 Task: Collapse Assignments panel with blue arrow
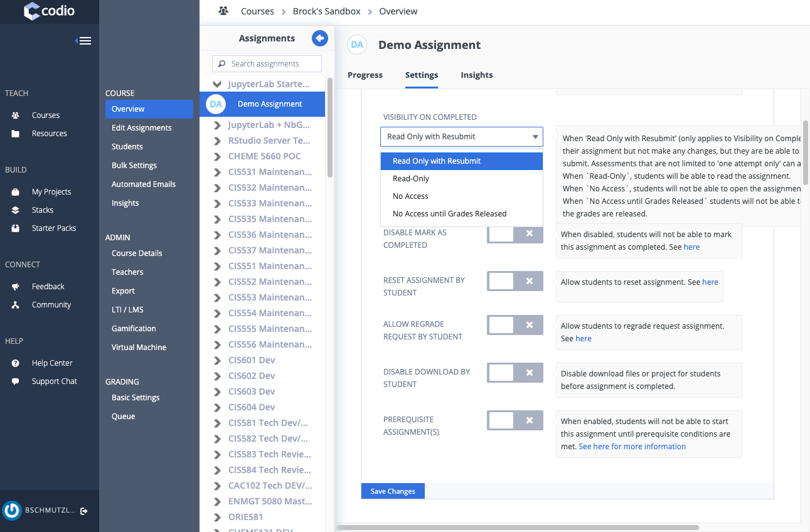(320, 39)
